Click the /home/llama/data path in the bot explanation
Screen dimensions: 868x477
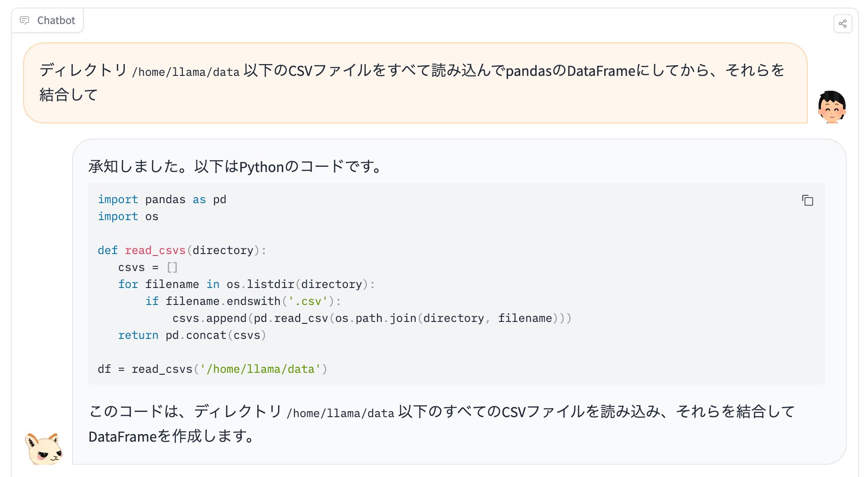(341, 413)
